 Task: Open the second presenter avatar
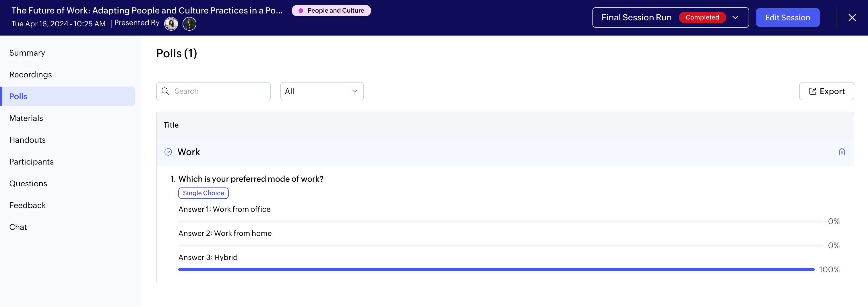click(189, 24)
